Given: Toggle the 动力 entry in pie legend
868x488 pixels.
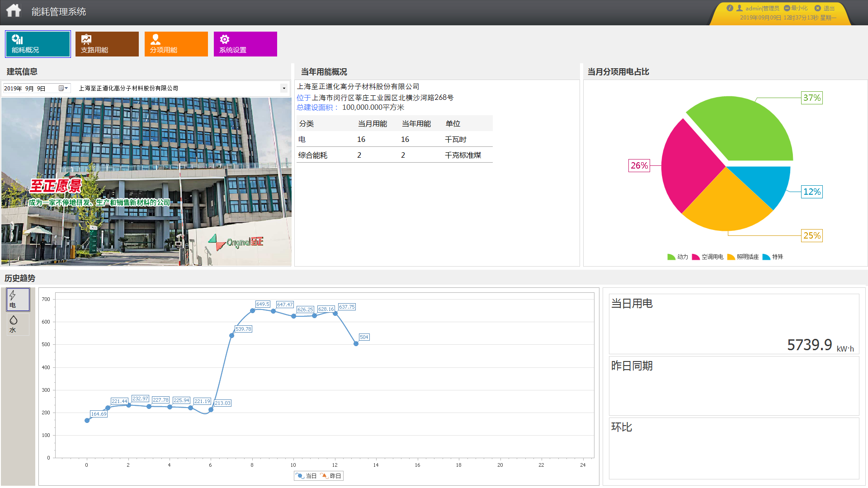Looking at the screenshot, I should pyautogui.click(x=678, y=257).
